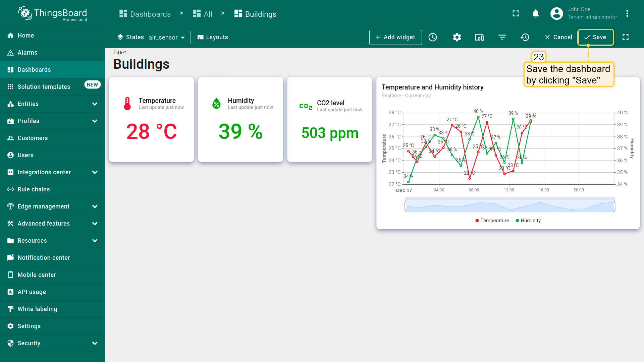Toggle fullscreen icon in top bar

(516, 13)
